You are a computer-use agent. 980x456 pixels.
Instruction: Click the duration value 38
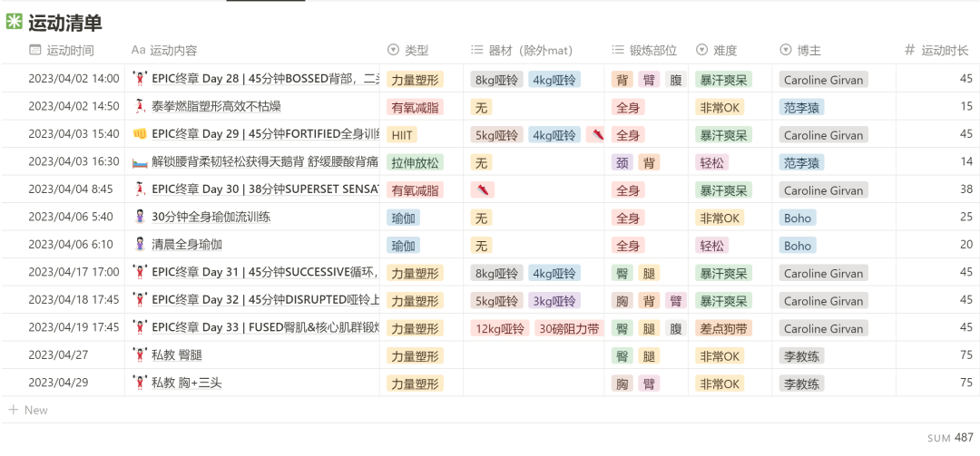(966, 189)
